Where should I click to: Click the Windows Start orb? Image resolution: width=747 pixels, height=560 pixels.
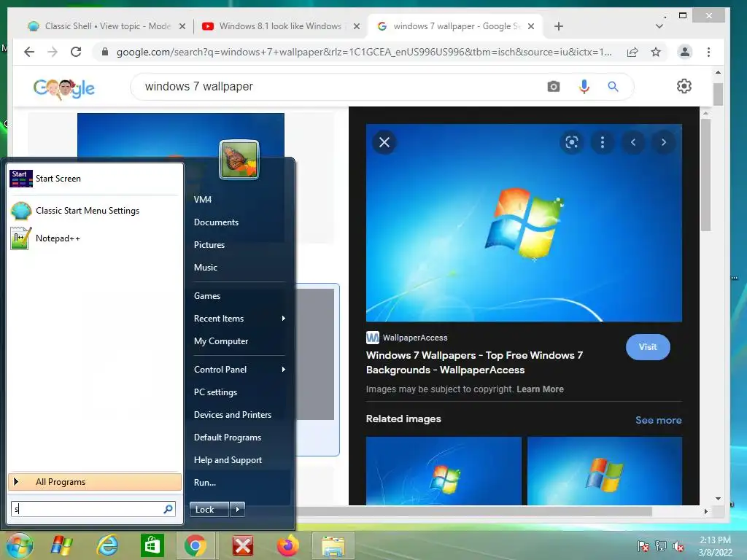(19, 545)
